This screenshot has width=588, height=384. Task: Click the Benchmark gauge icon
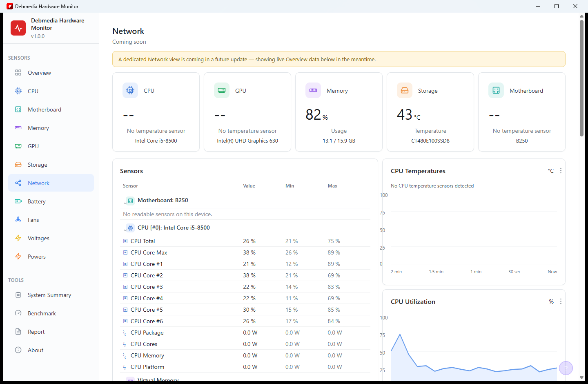(18, 313)
